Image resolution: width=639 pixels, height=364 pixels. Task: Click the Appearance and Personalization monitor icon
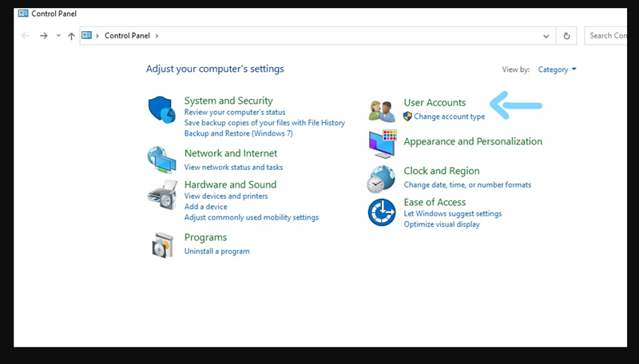click(382, 144)
